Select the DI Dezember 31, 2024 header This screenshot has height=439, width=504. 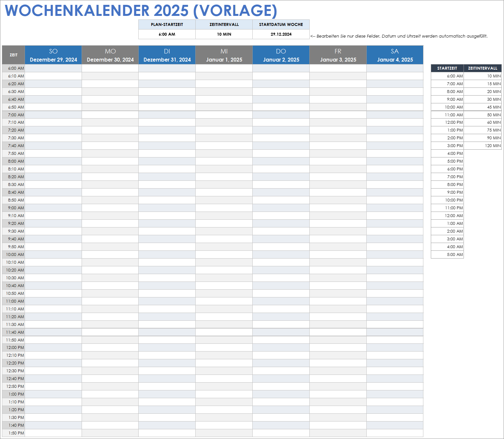coord(167,55)
